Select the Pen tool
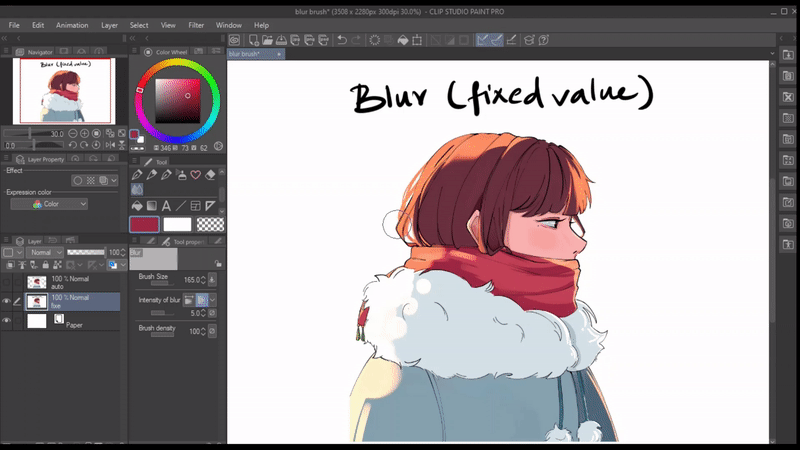 (137, 175)
